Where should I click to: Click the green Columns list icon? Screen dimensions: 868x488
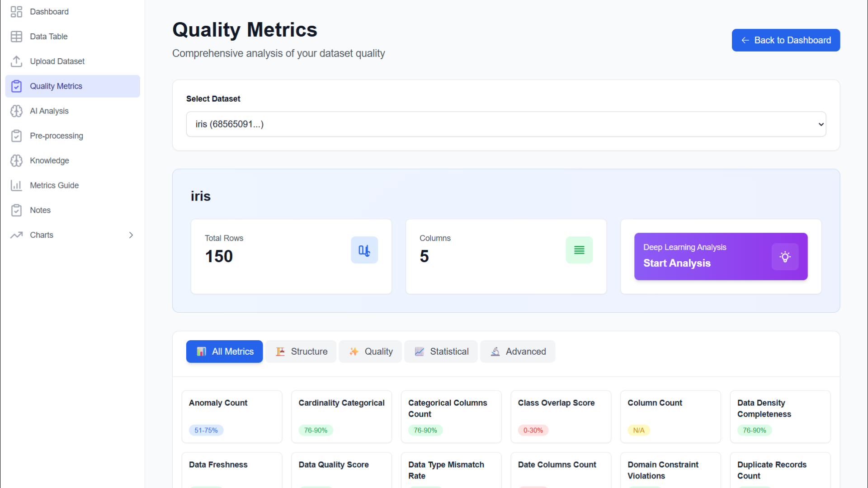tap(579, 250)
